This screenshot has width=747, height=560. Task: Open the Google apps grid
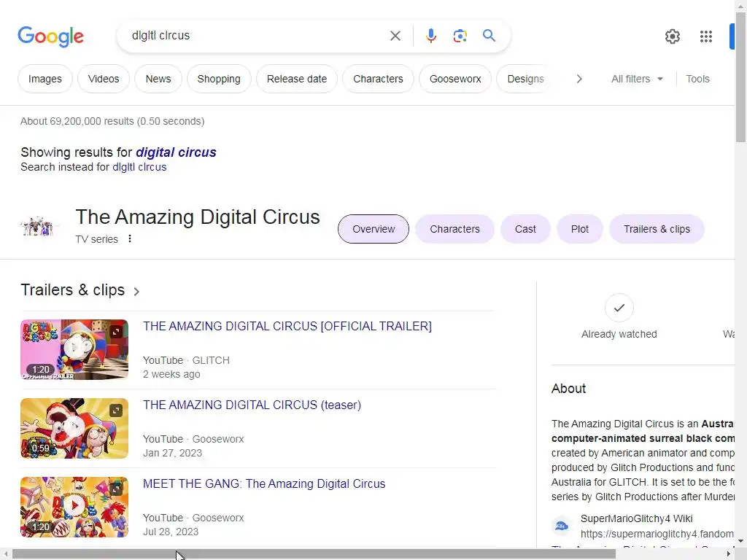pyautogui.click(x=706, y=36)
